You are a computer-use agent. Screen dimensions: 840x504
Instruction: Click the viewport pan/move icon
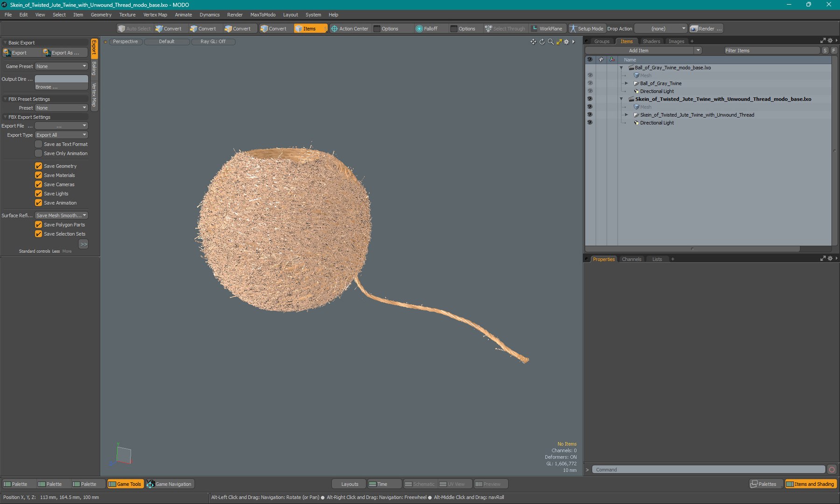[x=533, y=42]
